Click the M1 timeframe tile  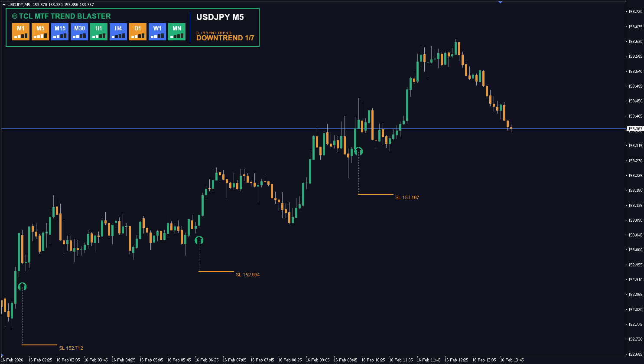point(21,32)
